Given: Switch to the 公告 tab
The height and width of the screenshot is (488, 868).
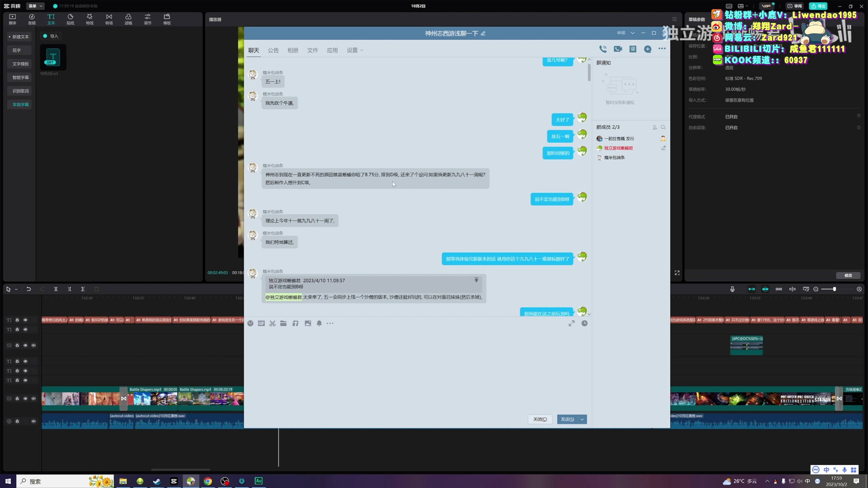Looking at the screenshot, I should (273, 50).
